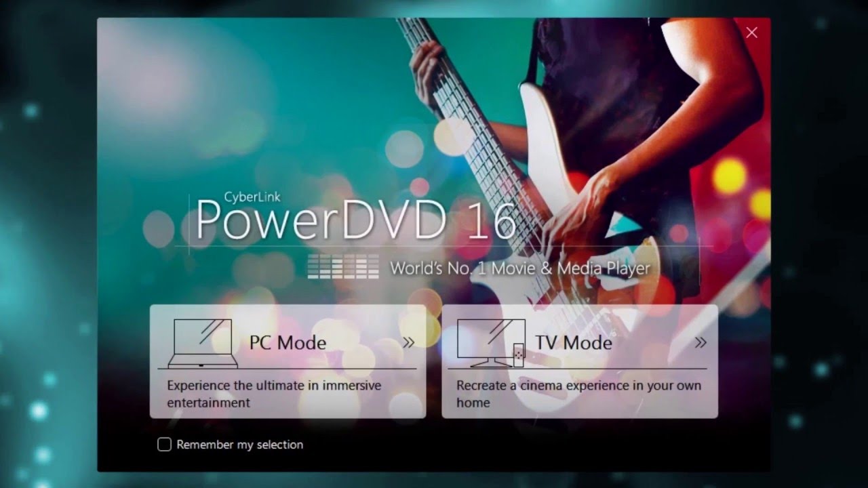Choose the TV Mode title text
The image size is (868, 488).
pos(574,342)
